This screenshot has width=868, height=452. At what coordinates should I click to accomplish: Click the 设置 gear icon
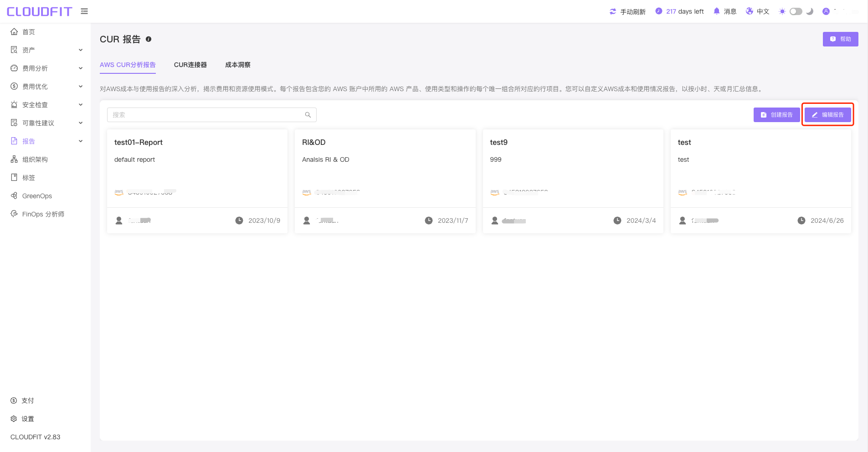pyautogui.click(x=14, y=419)
